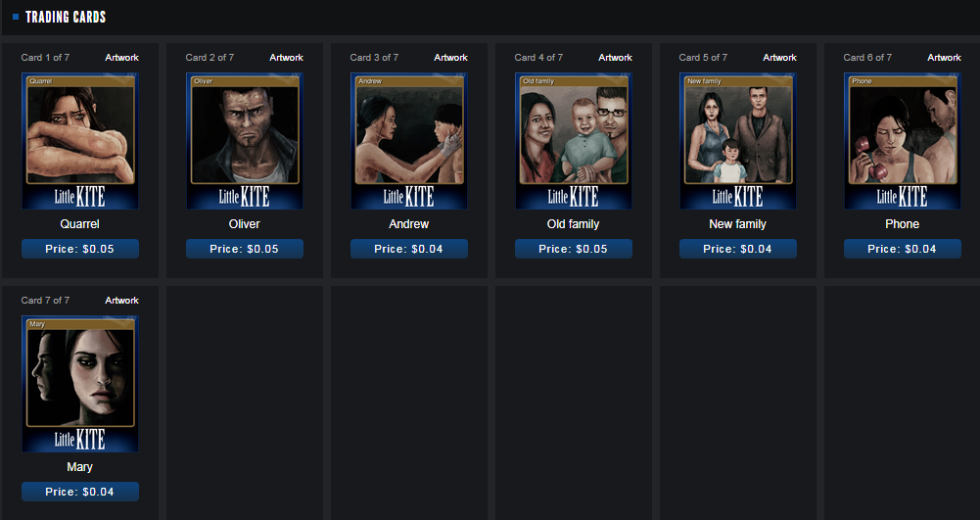
Task: Open the Andrew trading card image
Action: (x=409, y=141)
